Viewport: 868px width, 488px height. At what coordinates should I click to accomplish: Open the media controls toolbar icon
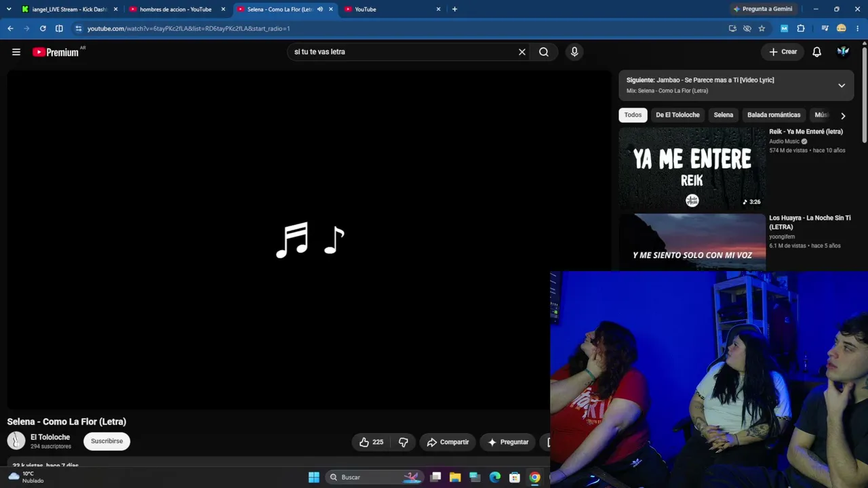click(x=825, y=28)
